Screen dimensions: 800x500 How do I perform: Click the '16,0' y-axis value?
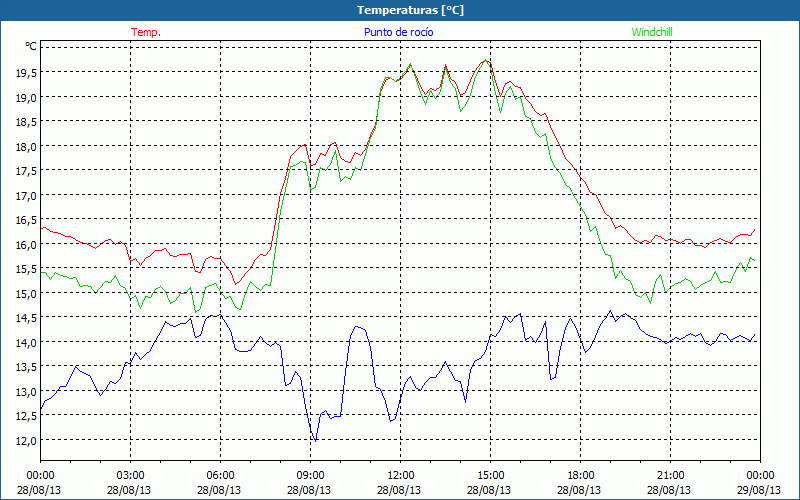(x=25, y=245)
